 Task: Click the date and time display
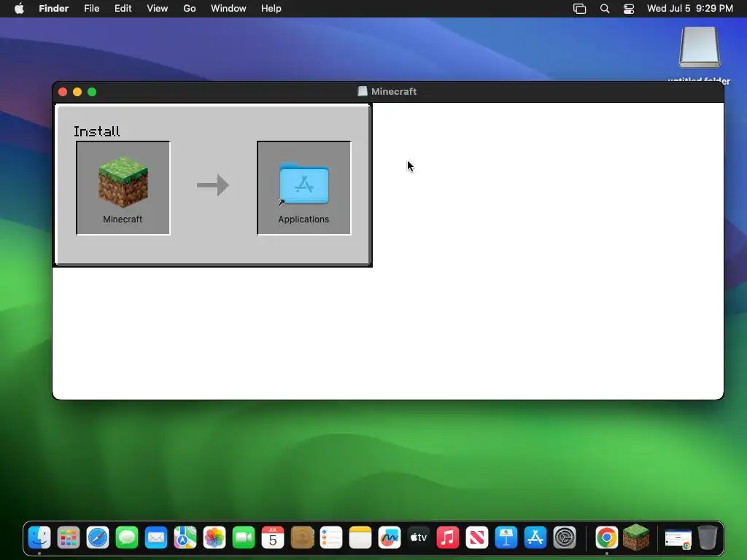pyautogui.click(x=690, y=8)
